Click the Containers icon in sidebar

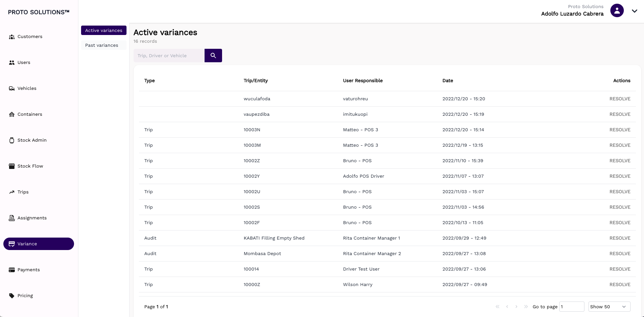[x=12, y=114]
